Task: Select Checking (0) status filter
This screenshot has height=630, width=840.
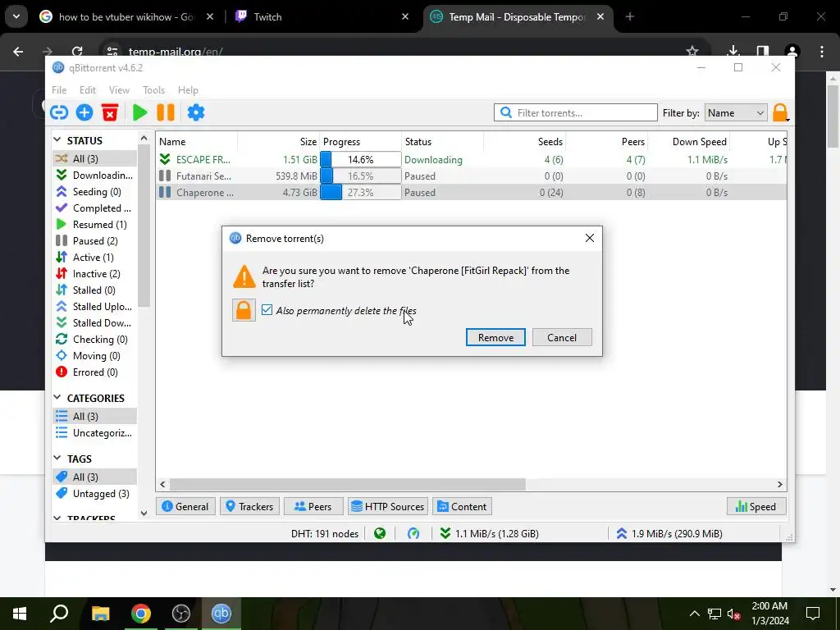Action: pyautogui.click(x=95, y=340)
